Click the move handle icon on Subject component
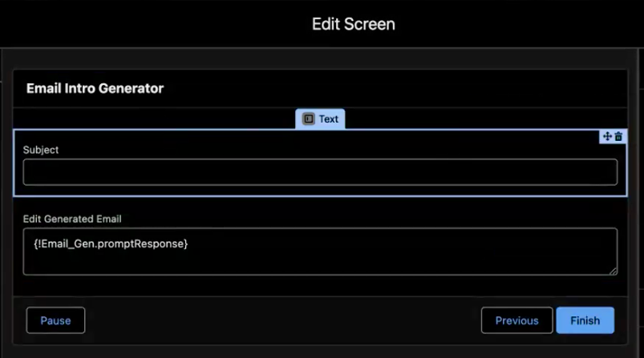Image resolution: width=644 pixels, height=358 pixels. [607, 136]
